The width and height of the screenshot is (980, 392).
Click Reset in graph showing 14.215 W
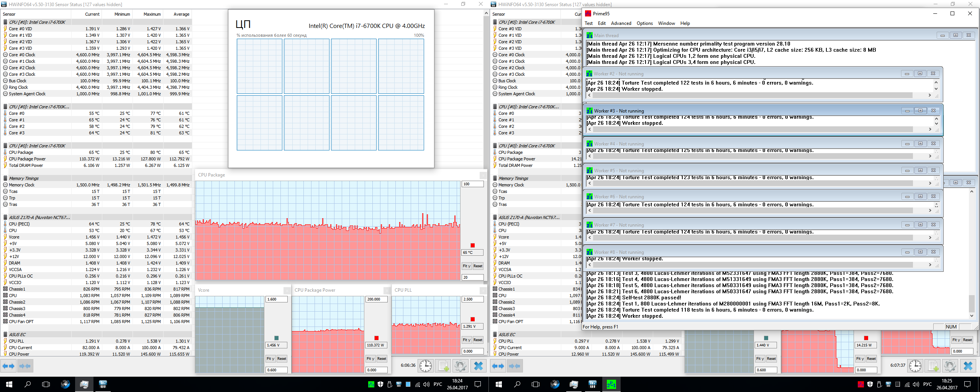(871, 359)
